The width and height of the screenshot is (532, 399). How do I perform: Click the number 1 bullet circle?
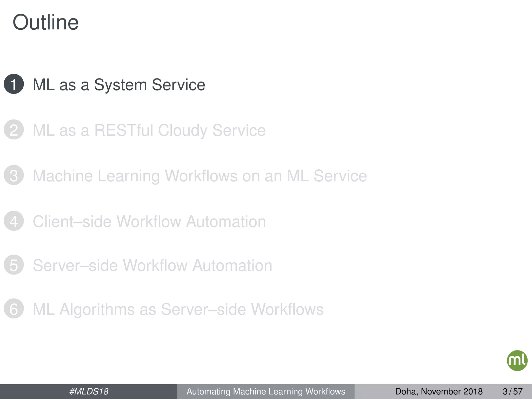click(x=14, y=84)
